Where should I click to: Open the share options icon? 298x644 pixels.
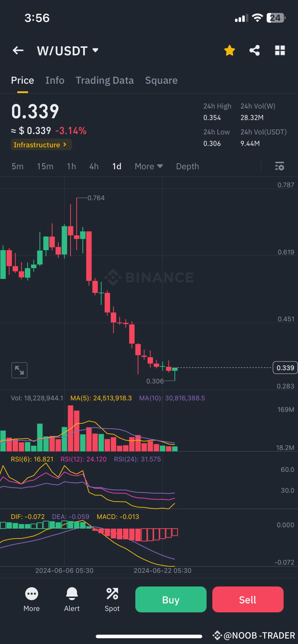click(255, 50)
